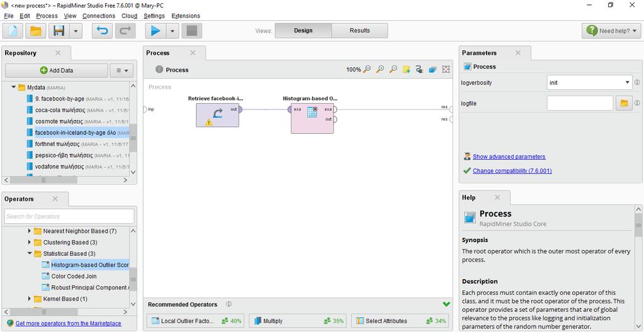Screen dimensions: 644x332
Task: Select the Retrieve facebook operator block
Action: [217, 115]
